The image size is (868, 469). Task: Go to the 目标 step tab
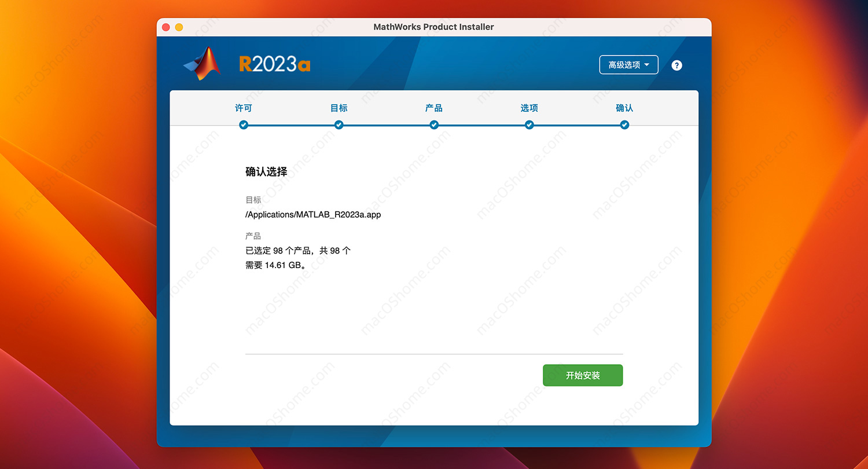[x=339, y=108]
